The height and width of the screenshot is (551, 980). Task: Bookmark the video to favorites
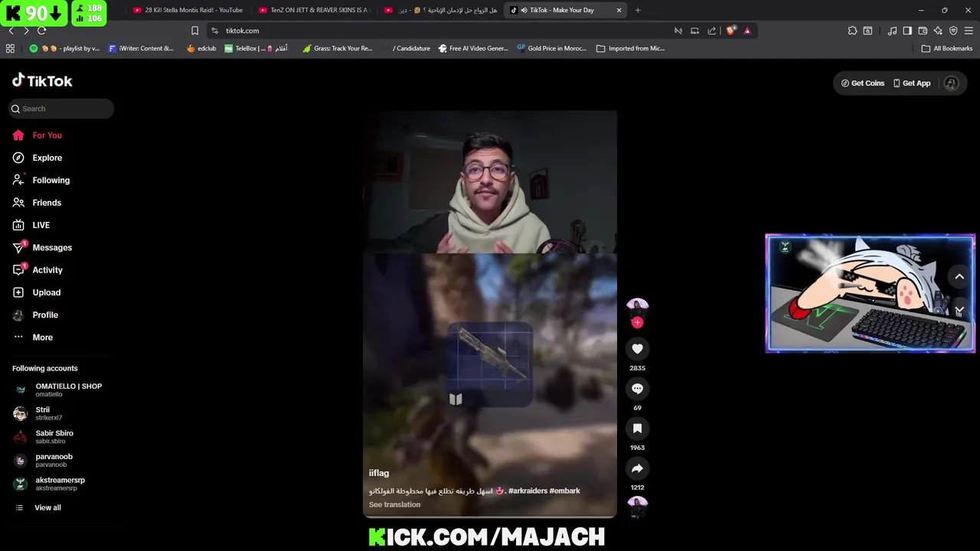coord(637,429)
